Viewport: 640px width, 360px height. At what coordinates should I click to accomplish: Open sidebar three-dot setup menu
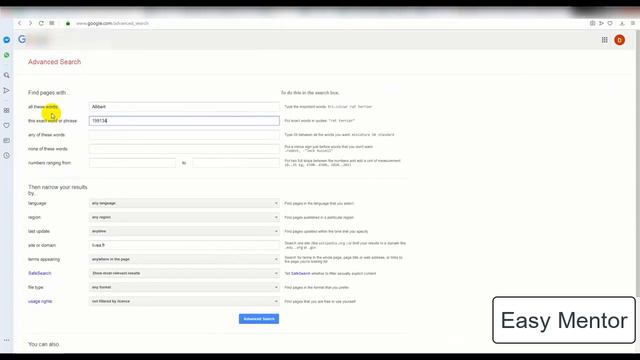[x=7, y=340]
